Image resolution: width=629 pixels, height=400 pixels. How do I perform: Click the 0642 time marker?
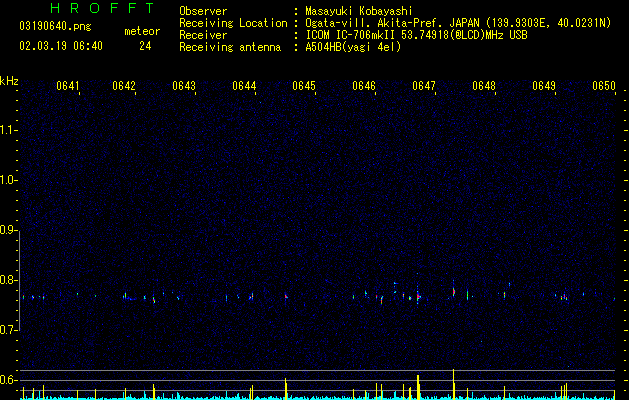124,85
